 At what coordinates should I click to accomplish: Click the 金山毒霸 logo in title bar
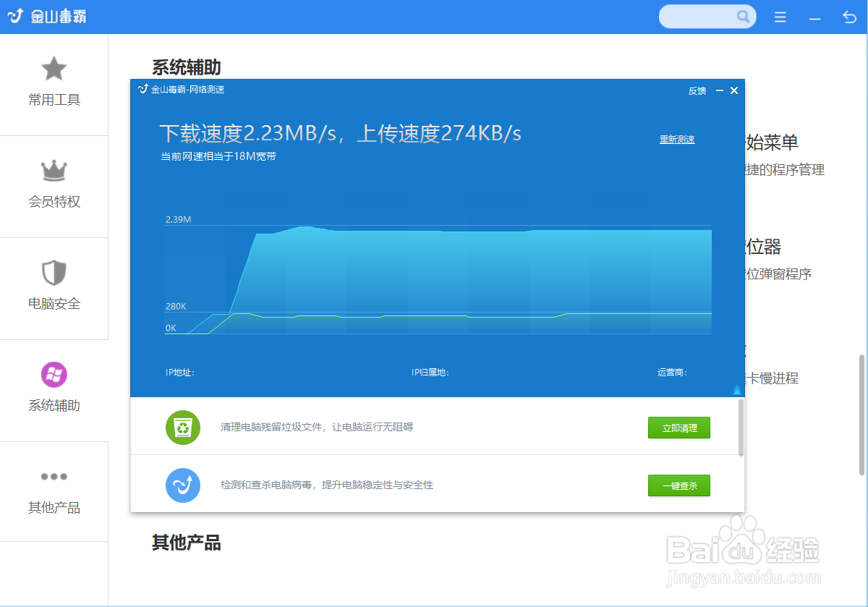(x=47, y=17)
